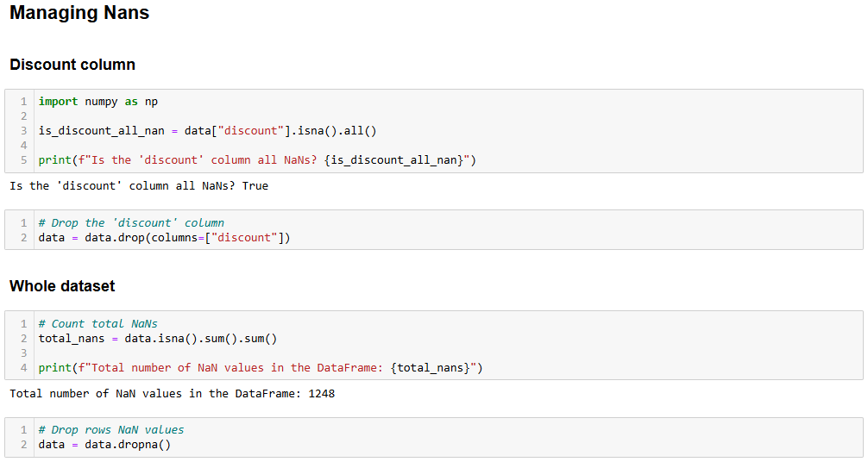Click the "# Drop the 'discount' column" comment

tap(131, 222)
